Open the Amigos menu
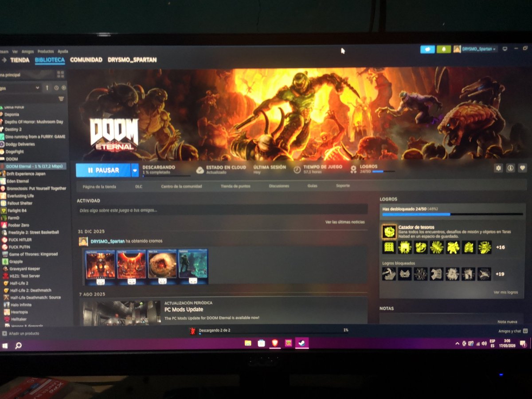Screen dimensions: 532x399 pyautogui.click(x=27, y=51)
